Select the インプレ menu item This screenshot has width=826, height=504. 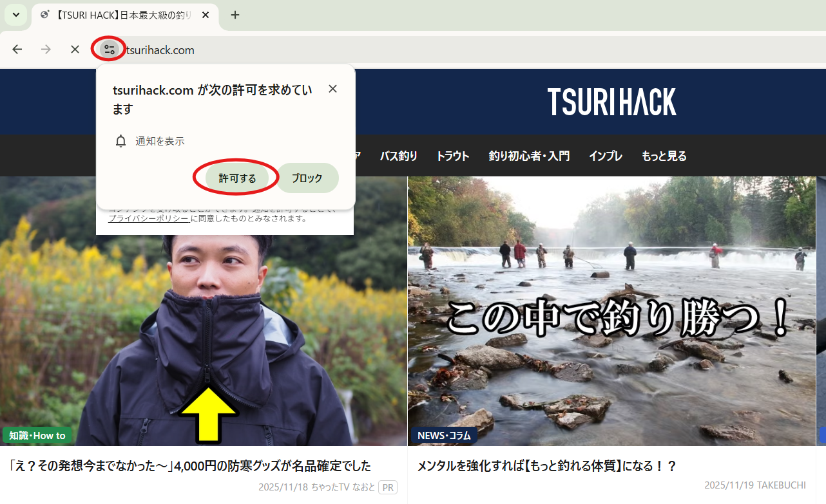click(x=605, y=156)
